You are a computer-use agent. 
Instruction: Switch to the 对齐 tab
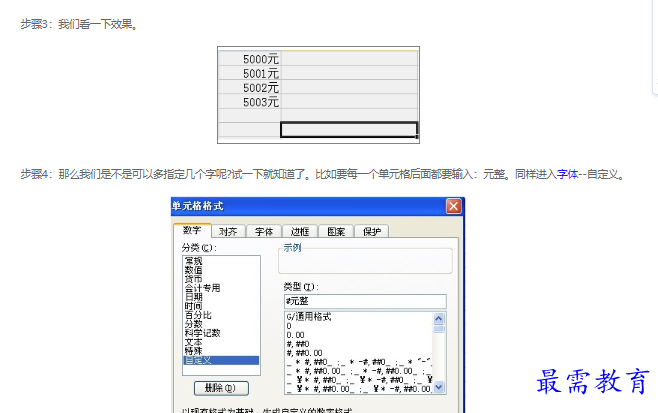pos(228,231)
